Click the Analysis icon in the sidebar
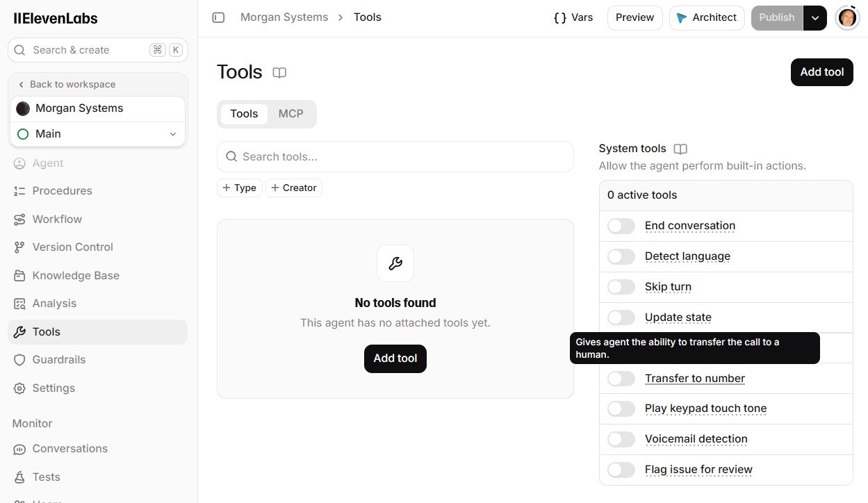 [x=19, y=304]
